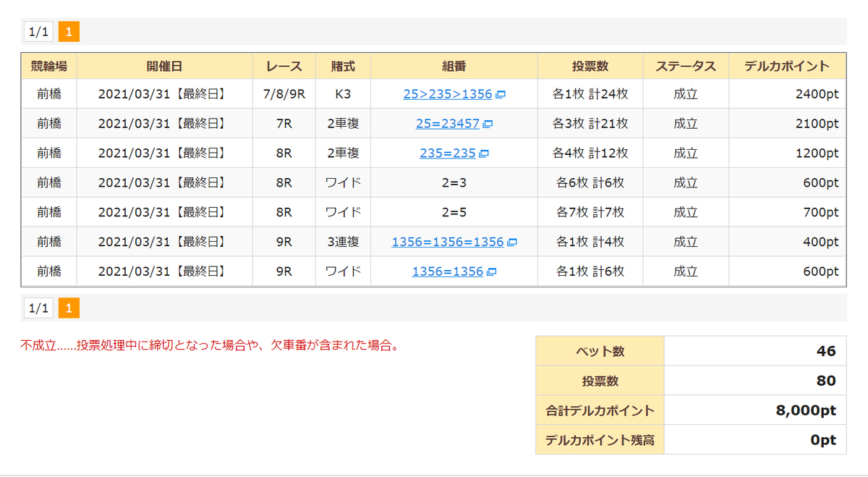Open the 1356=1356 wide bet link
The image size is (868, 477).
[x=448, y=271]
